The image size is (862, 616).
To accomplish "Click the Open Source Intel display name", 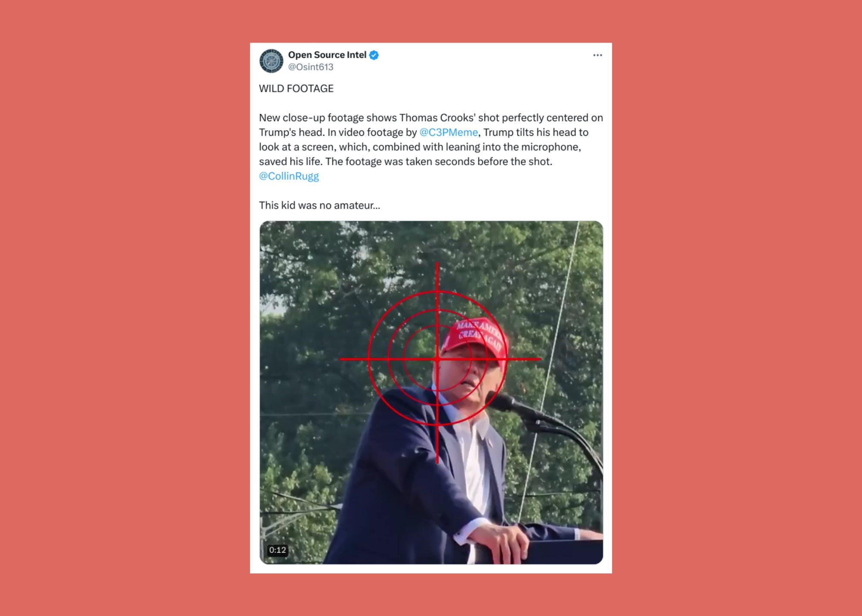I will click(327, 55).
